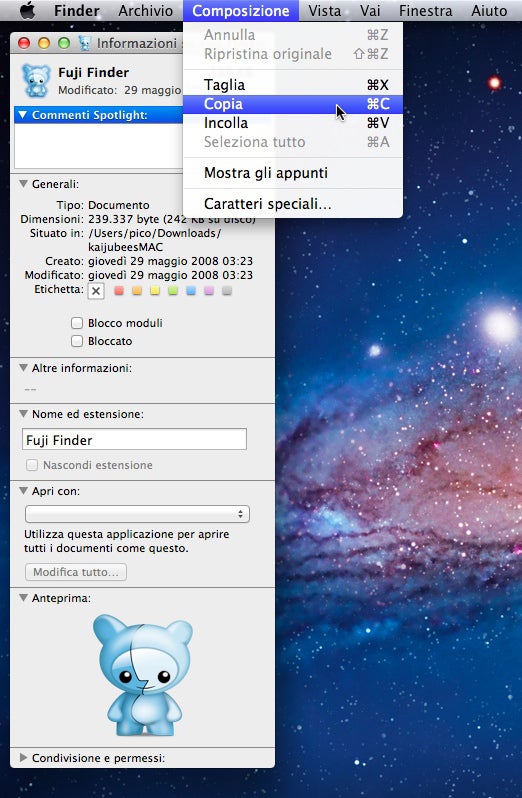Collapse the Generali section triangle

[x=23, y=184]
